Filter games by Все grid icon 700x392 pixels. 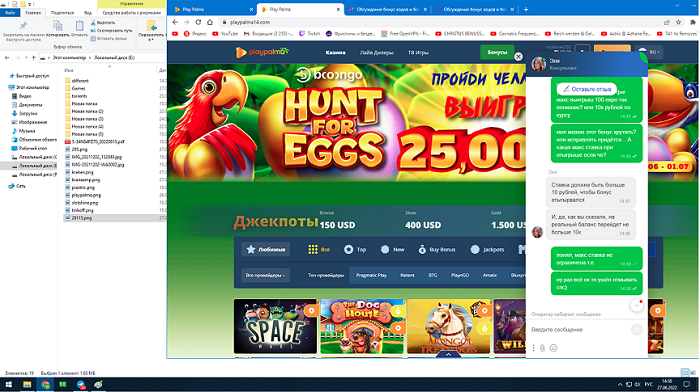[x=319, y=250]
